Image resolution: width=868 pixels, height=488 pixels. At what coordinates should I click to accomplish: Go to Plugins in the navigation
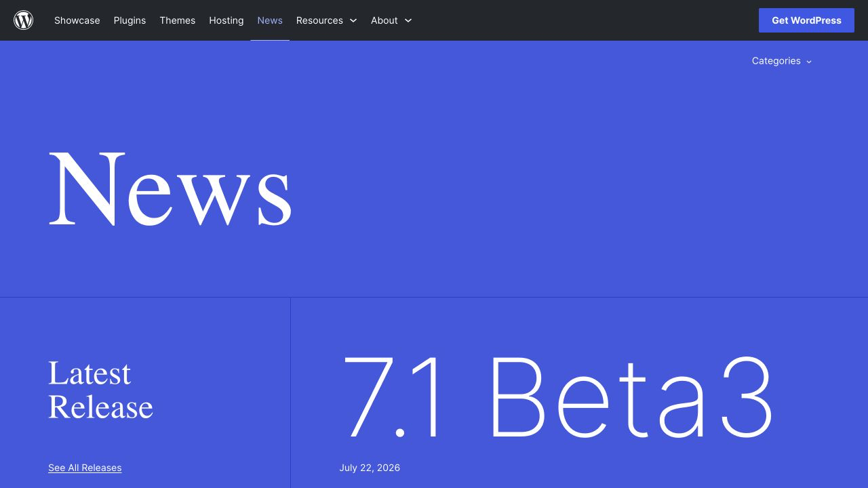[130, 20]
